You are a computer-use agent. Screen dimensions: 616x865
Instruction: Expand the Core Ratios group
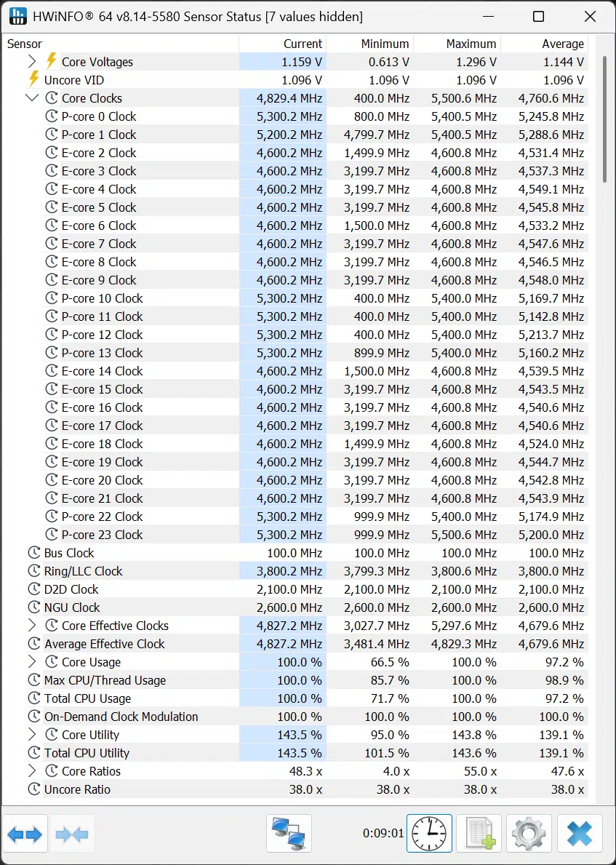[x=32, y=770]
